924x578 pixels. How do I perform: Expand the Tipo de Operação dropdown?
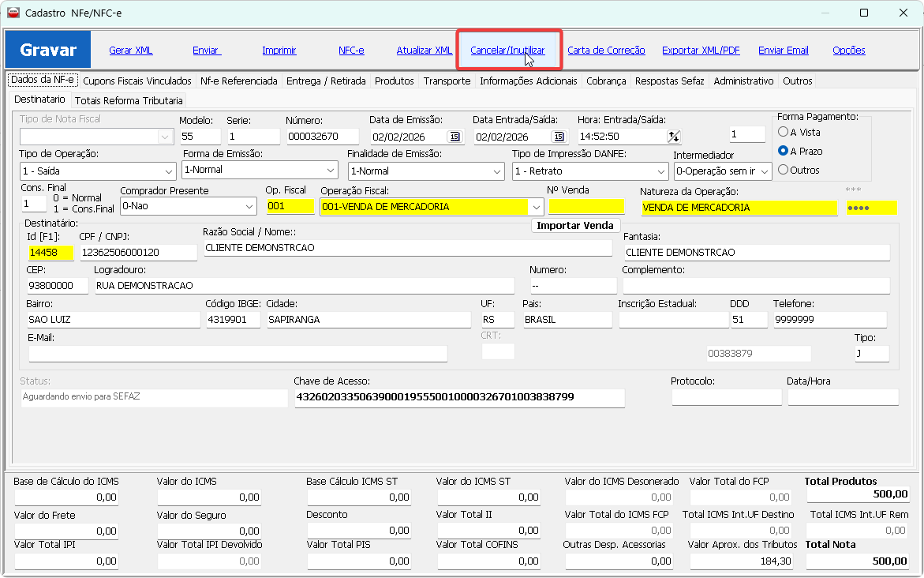[169, 171]
